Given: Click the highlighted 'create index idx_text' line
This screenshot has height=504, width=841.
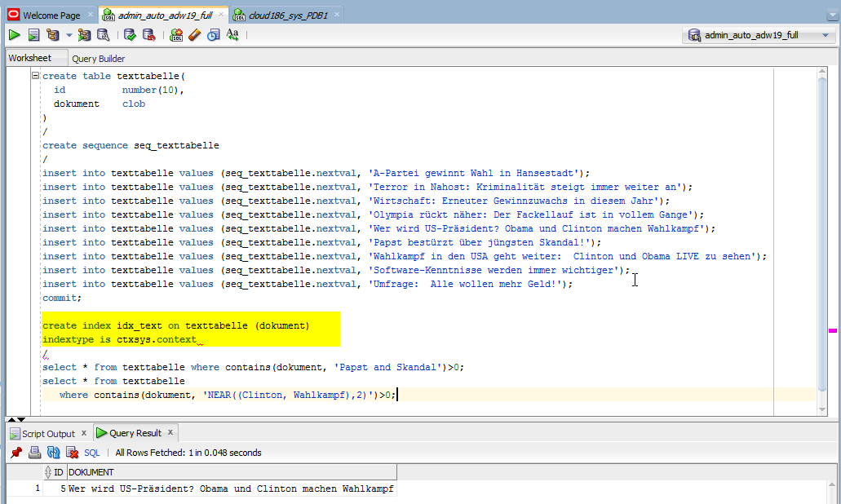Looking at the screenshot, I should tap(176, 326).
